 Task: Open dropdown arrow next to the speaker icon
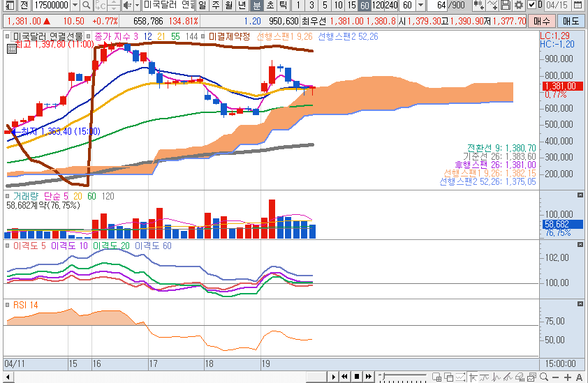[137, 6]
